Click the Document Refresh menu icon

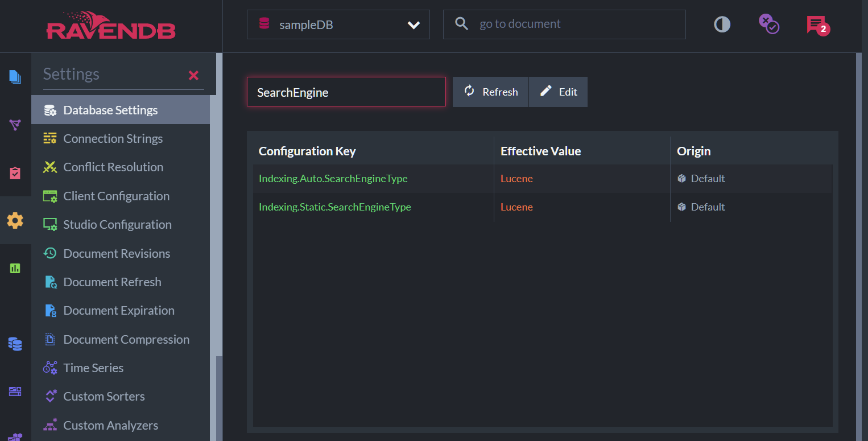tap(50, 282)
